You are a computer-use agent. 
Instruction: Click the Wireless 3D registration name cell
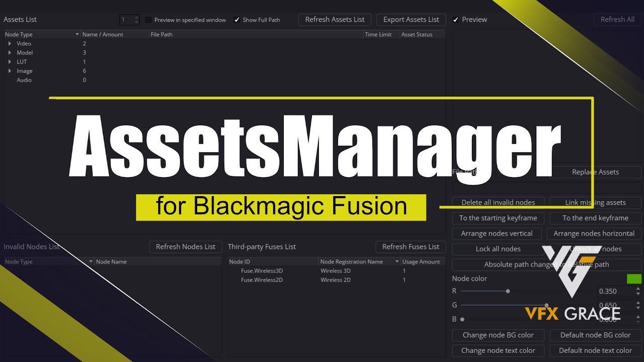[x=336, y=271]
